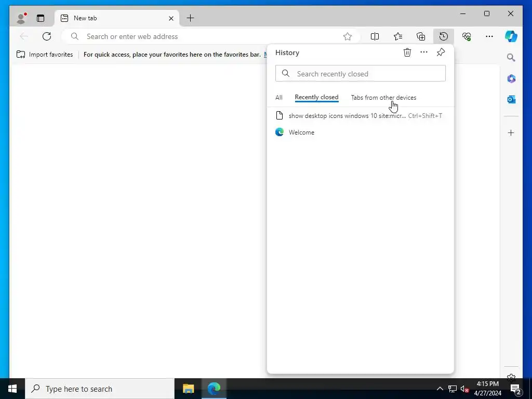Open Microsoft 365 sidebar icon
Viewport: 532px width, 399px height.
(511, 79)
